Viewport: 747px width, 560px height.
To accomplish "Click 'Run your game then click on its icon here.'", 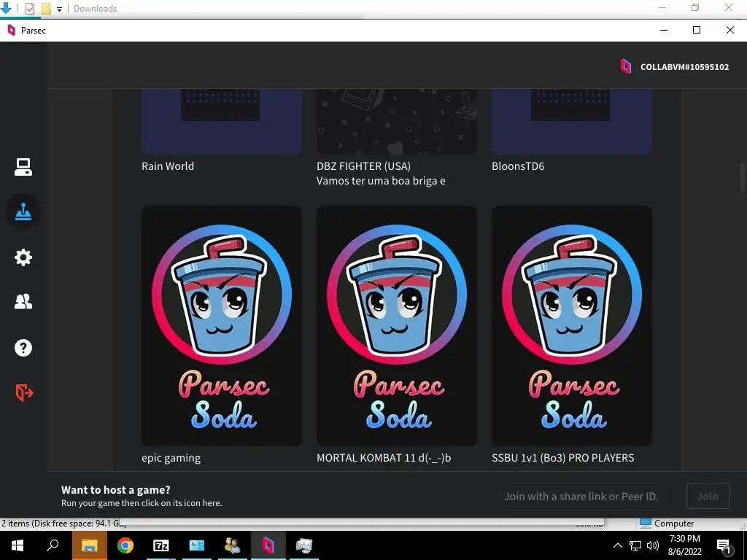I will point(142,503).
